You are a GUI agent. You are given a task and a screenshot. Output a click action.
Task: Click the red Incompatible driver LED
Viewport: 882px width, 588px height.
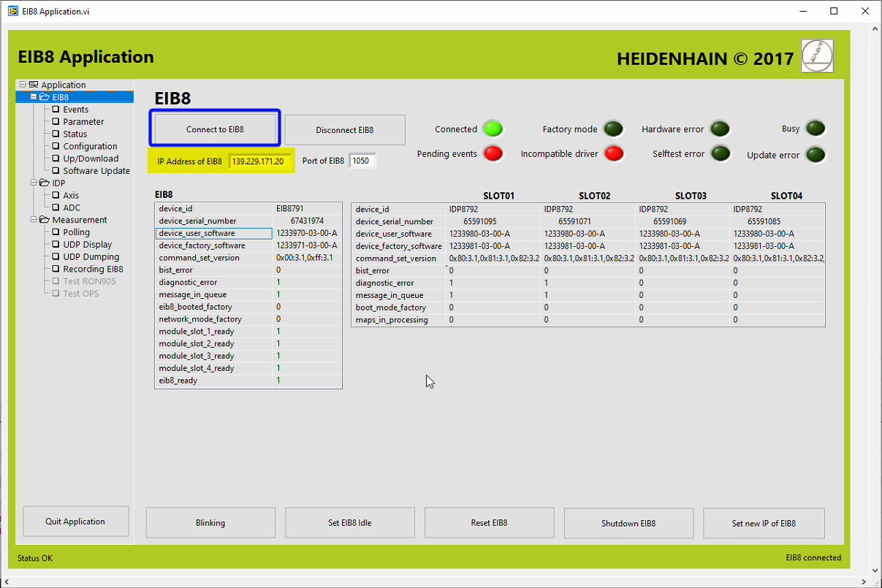pyautogui.click(x=613, y=153)
